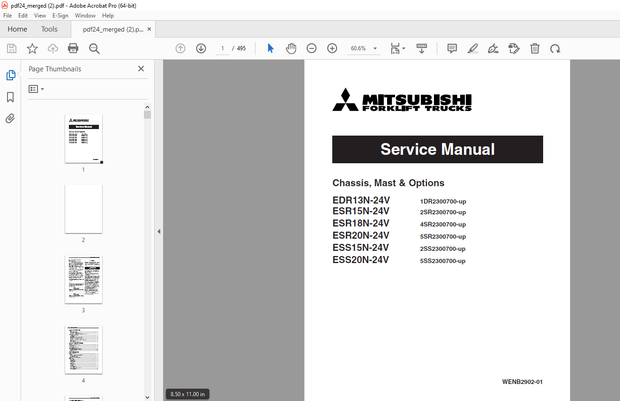Add document to starred with star icon
This screenshot has width=620, height=401.
tap(32, 49)
